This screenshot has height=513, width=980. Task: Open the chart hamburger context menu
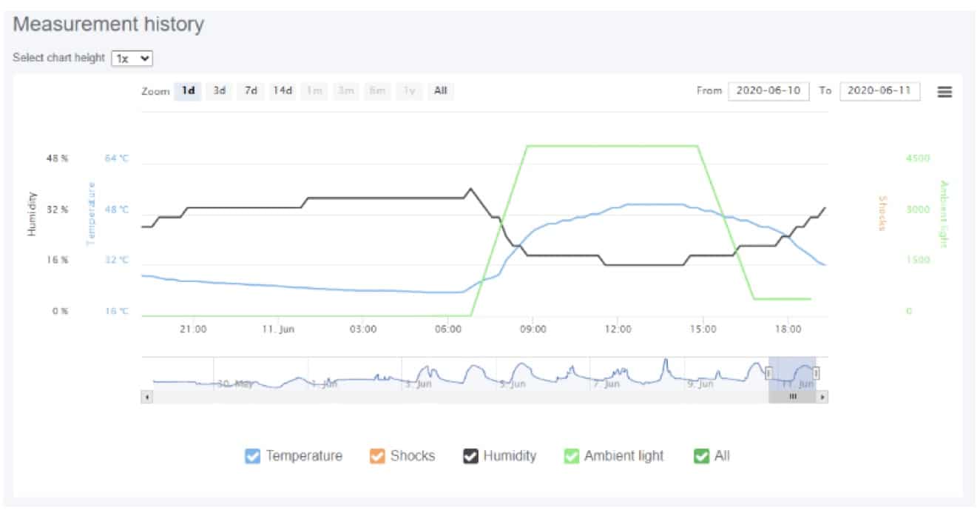944,92
